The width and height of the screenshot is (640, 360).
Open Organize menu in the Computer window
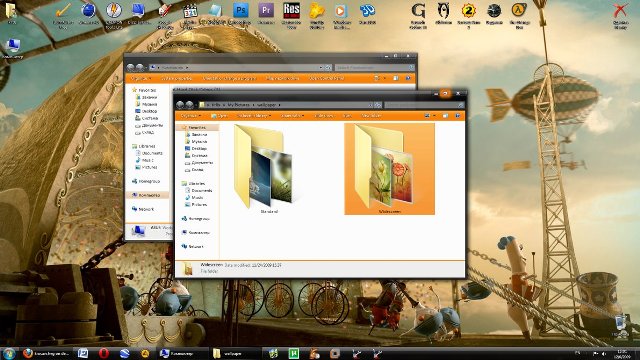pyautogui.click(x=141, y=78)
